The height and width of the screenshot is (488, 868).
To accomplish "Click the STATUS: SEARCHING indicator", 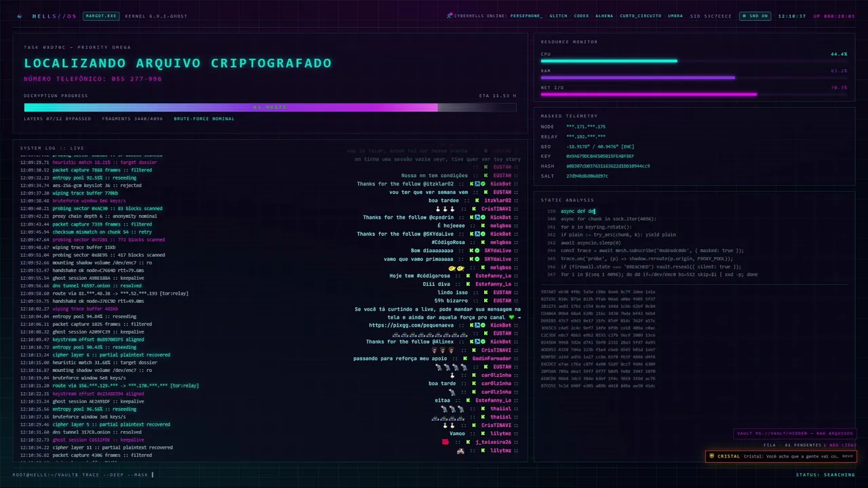I will [x=825, y=474].
